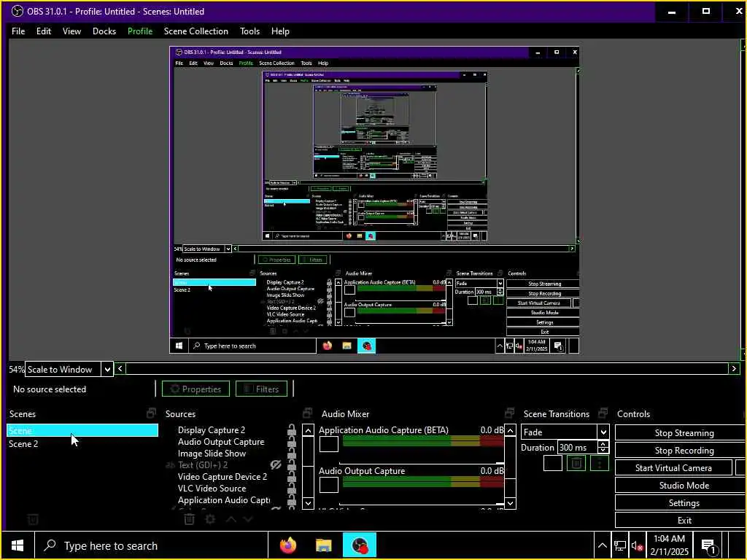Viewport: 747px width, 560px height.
Task: Click the remove source trash icon under Sources
Action: pos(189,519)
